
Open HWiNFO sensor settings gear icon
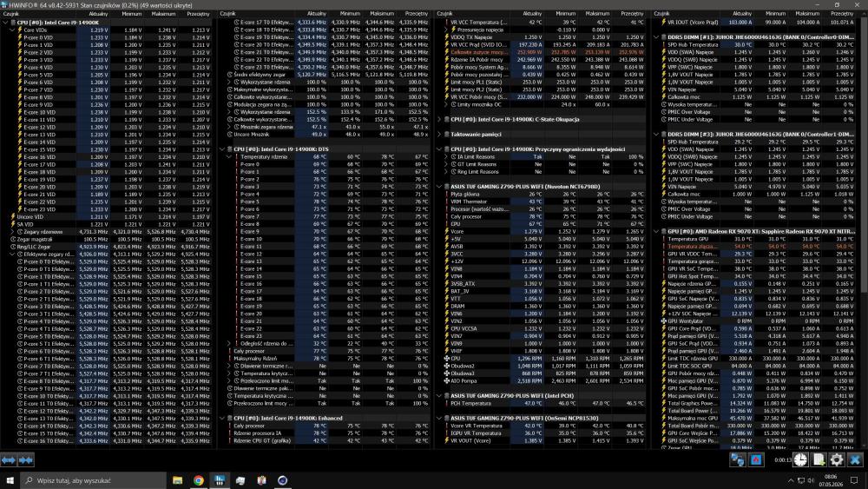837,459
